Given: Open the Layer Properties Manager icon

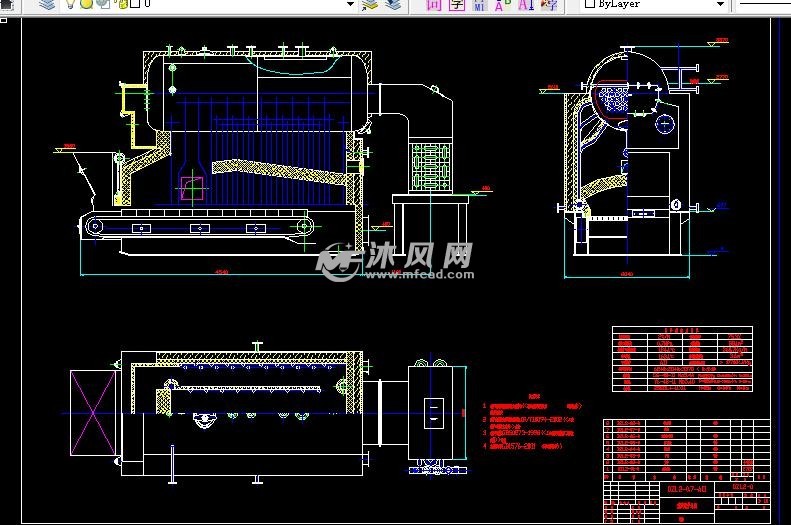Looking at the screenshot, I should pyautogui.click(x=47, y=5).
